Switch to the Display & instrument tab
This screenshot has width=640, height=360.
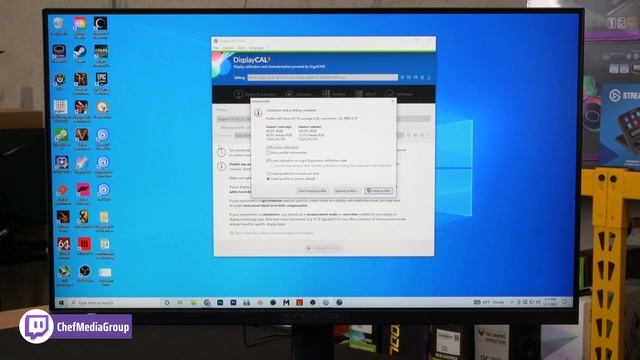[x=255, y=94]
